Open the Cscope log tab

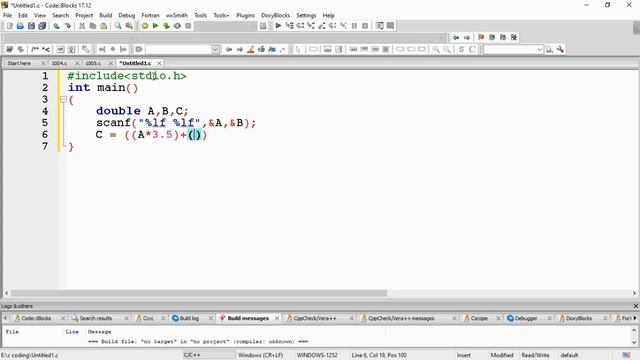click(x=479, y=318)
